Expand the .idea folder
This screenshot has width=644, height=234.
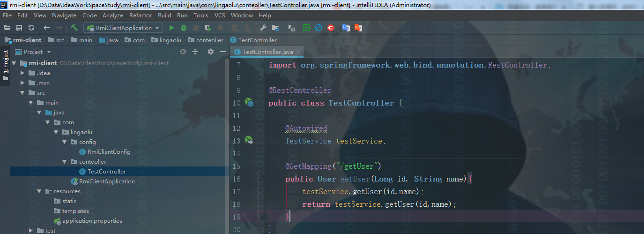click(x=22, y=73)
